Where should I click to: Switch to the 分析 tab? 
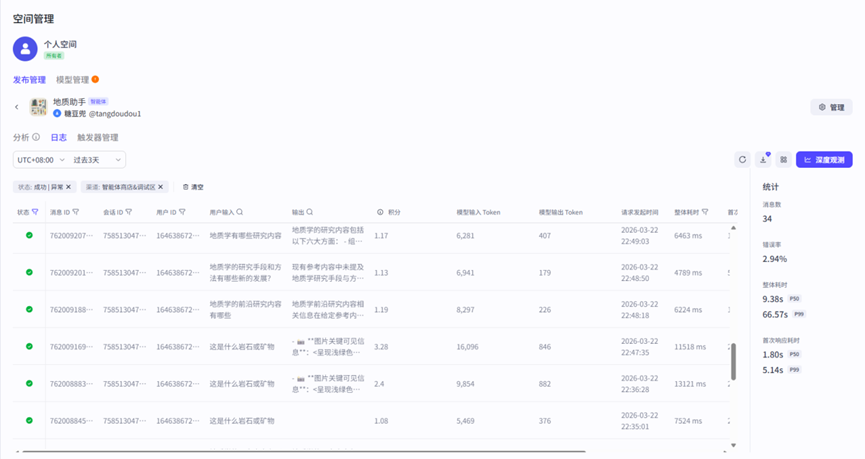coord(21,137)
